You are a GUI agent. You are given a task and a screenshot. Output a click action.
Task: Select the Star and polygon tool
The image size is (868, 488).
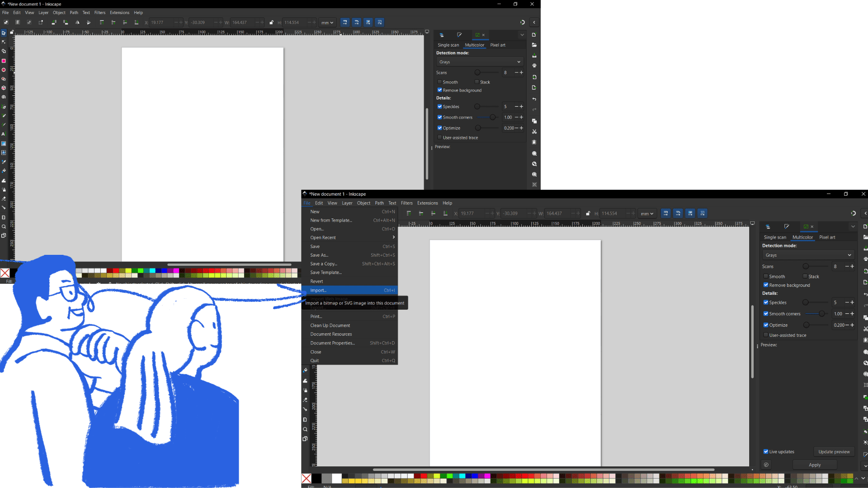click(x=4, y=79)
